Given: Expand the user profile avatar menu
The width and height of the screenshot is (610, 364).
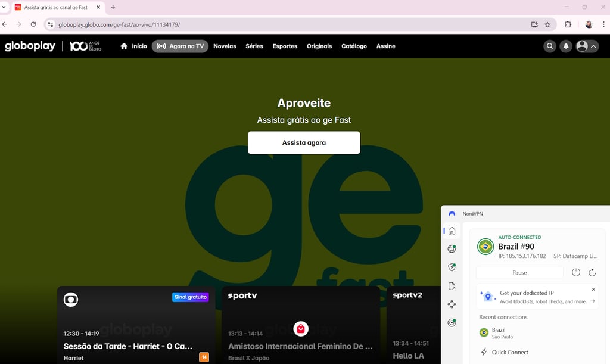Looking at the screenshot, I should point(587,46).
